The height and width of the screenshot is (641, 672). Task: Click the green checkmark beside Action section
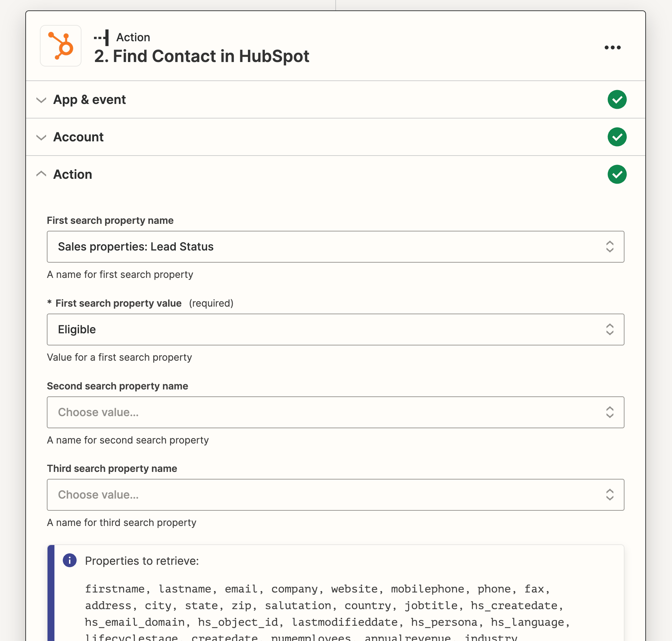[617, 174]
